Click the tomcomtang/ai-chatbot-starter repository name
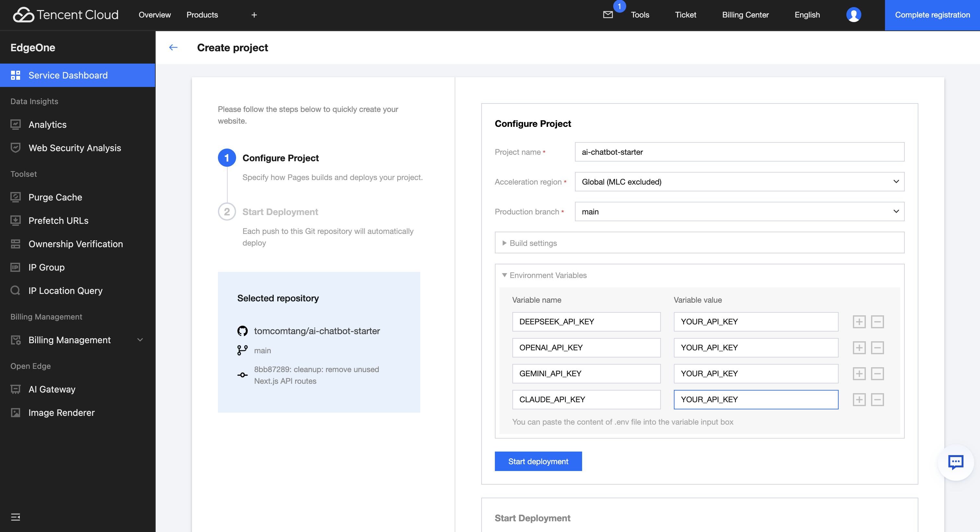Screen dimensions: 980x532 tap(317, 331)
